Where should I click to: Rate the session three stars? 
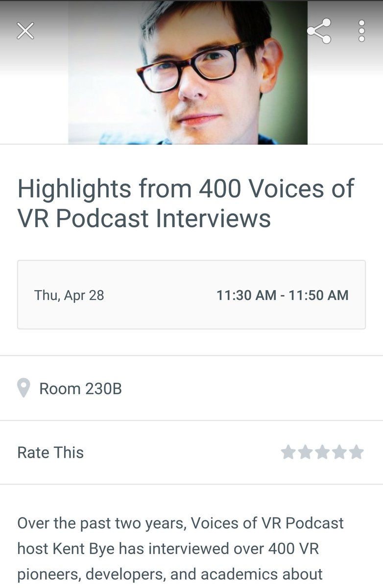(x=322, y=452)
